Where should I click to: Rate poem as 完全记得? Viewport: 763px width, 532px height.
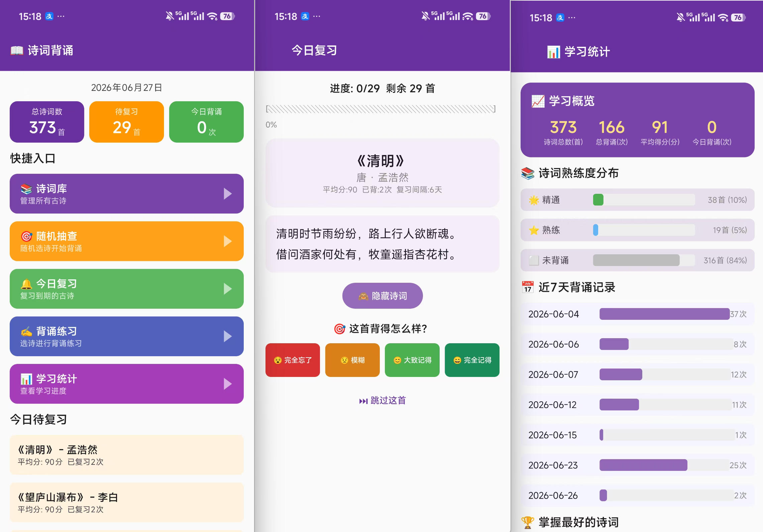[472, 360]
